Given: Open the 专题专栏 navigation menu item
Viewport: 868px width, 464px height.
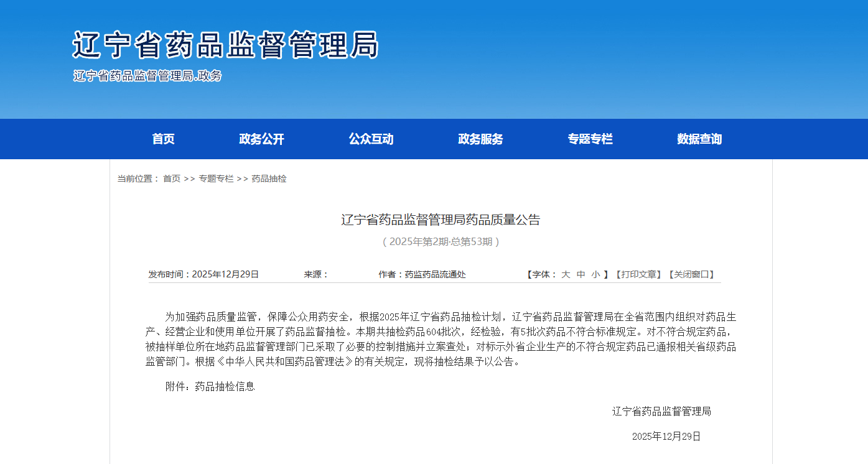Looking at the screenshot, I should [590, 139].
